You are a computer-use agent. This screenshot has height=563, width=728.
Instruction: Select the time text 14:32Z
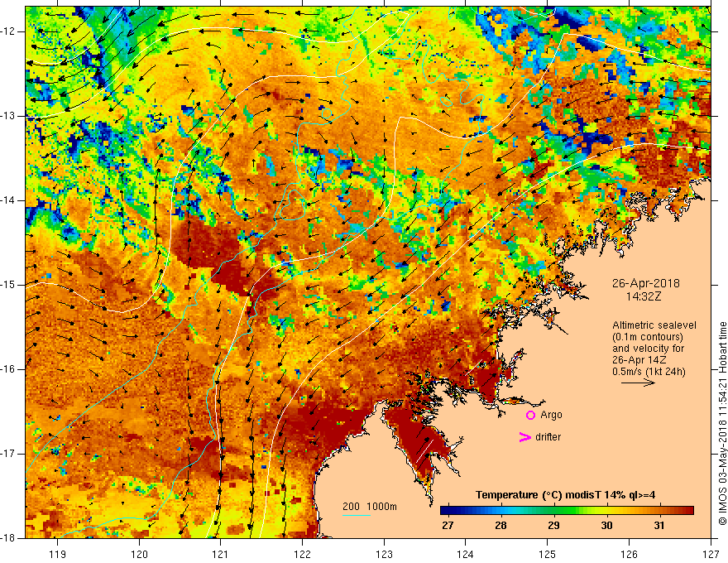click(643, 296)
